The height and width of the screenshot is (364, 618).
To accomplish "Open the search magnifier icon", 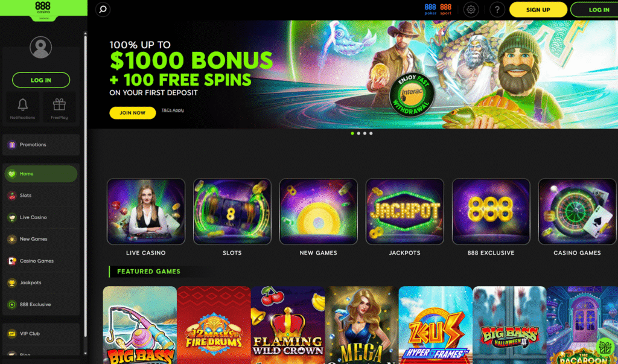I will pos(103,10).
